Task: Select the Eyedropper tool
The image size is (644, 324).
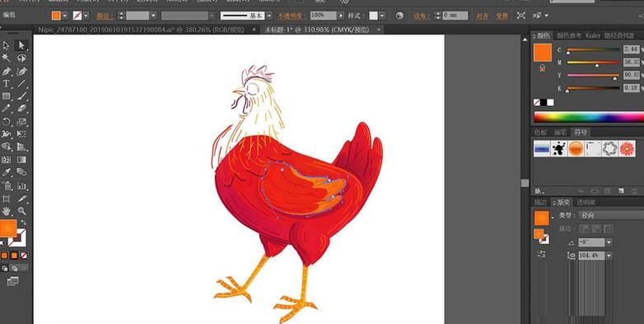Action: (x=6, y=172)
